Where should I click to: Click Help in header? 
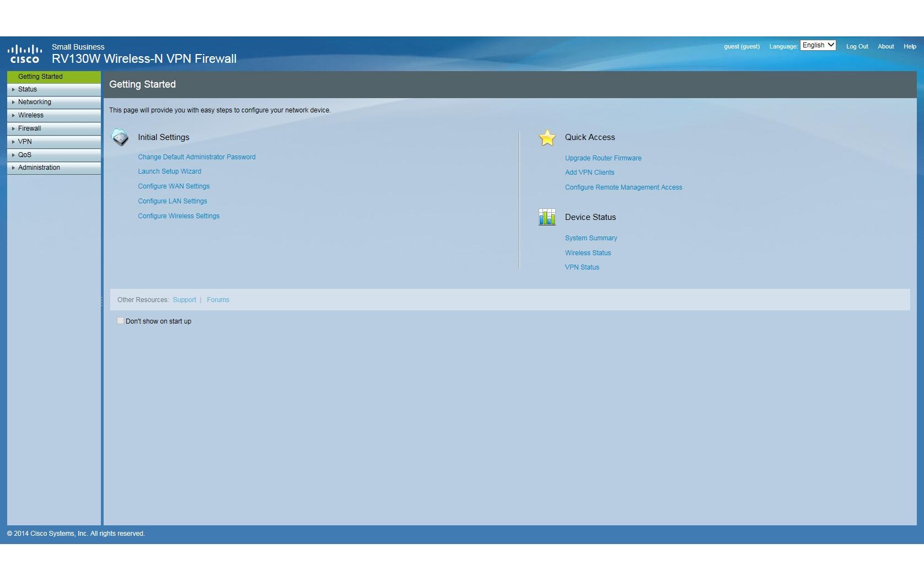(x=910, y=46)
